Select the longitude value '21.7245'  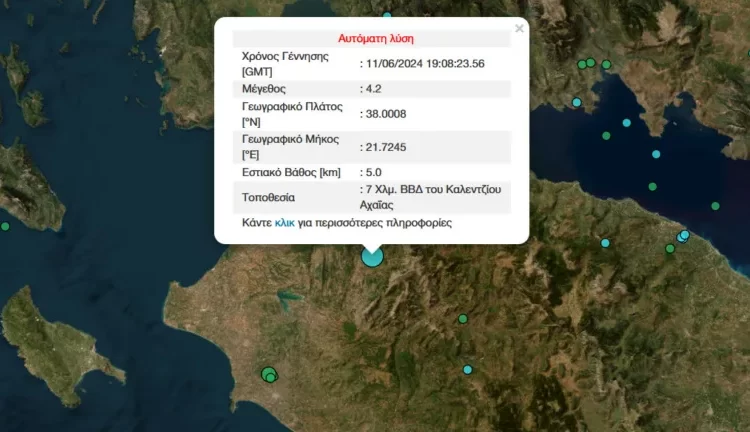386,147
